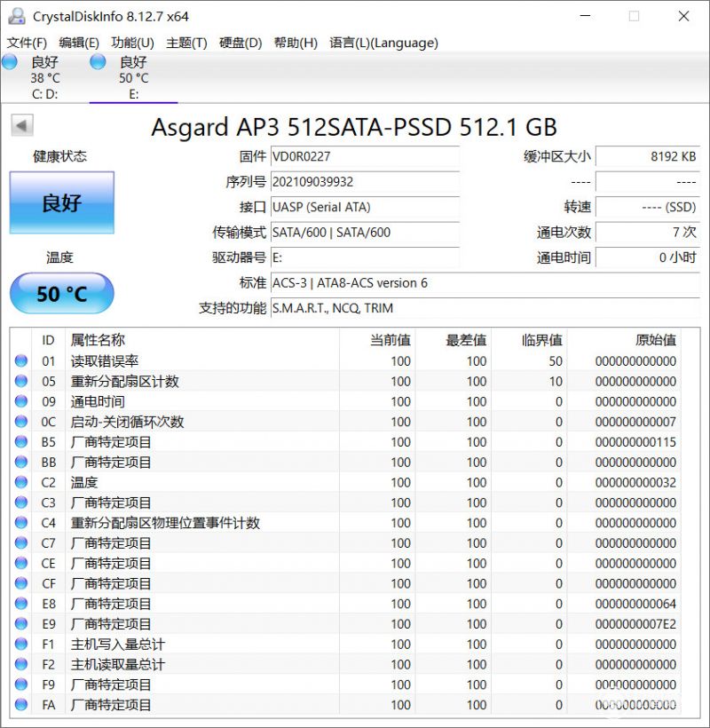The height and width of the screenshot is (728, 710).
Task: Click the drive letter field showing E:
Action: pos(365,257)
